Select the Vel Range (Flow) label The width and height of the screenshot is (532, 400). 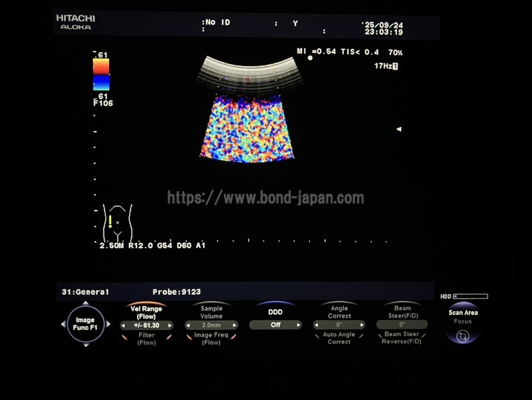pyautogui.click(x=147, y=312)
